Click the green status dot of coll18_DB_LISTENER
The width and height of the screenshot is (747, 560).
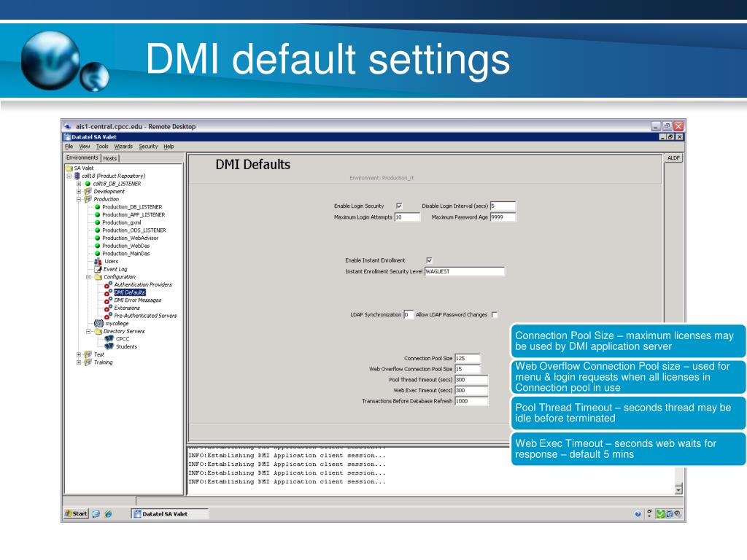(x=88, y=183)
